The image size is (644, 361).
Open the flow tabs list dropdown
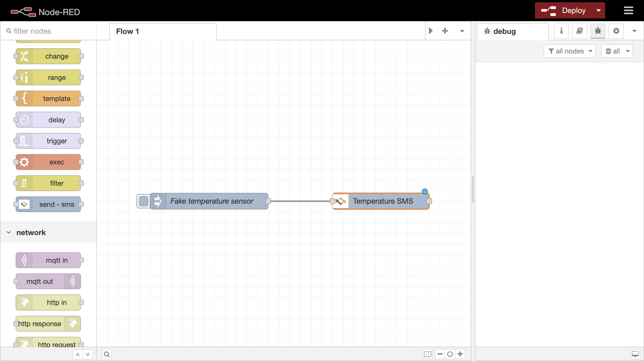coord(462,31)
